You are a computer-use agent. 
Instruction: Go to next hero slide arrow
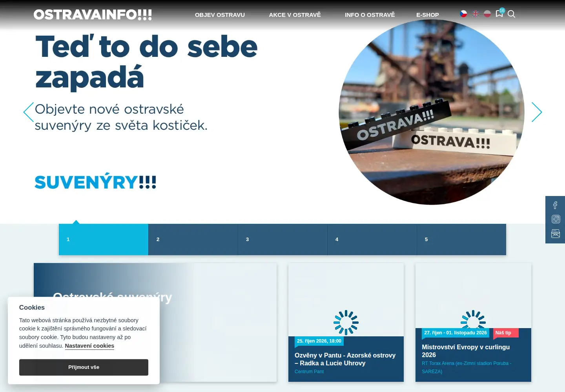coord(537,112)
